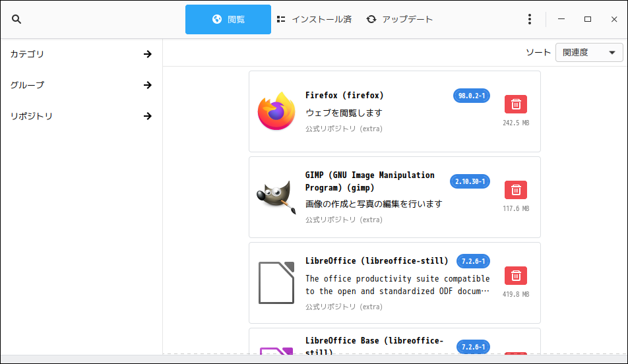Remove LibreOffice with its red trash button

516,276
